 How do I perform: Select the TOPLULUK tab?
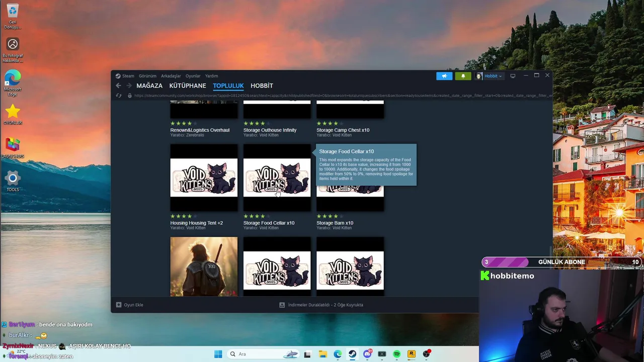228,85
